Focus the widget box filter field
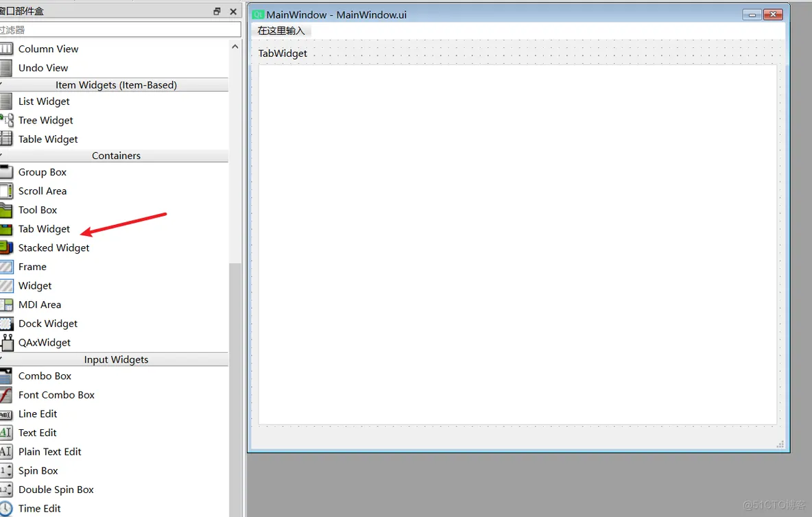The image size is (812, 517). point(120,29)
